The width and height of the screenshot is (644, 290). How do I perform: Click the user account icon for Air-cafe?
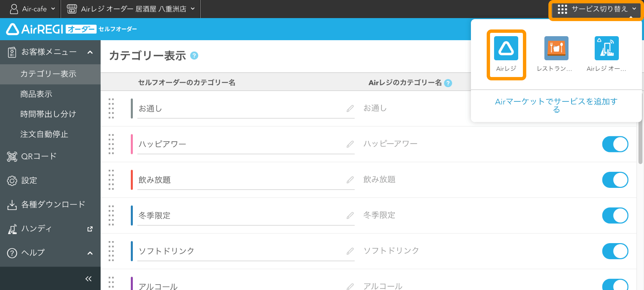pyautogui.click(x=14, y=9)
